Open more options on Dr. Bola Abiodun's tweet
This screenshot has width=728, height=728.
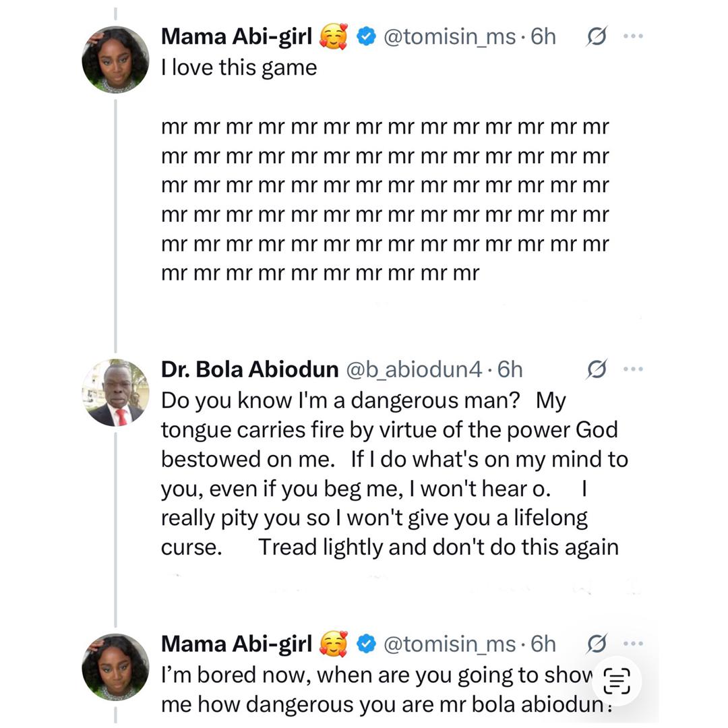pyautogui.click(x=633, y=369)
